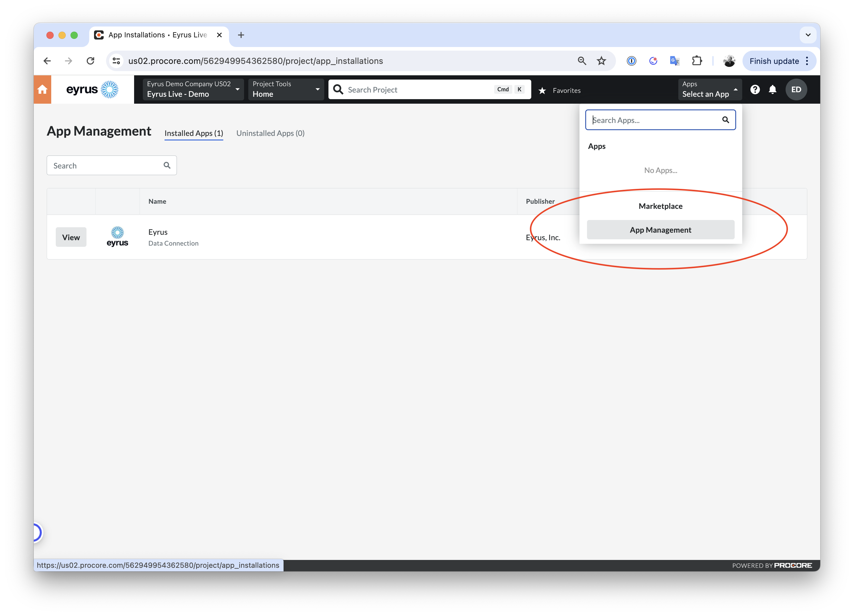View site information icon in address bar

tap(116, 61)
